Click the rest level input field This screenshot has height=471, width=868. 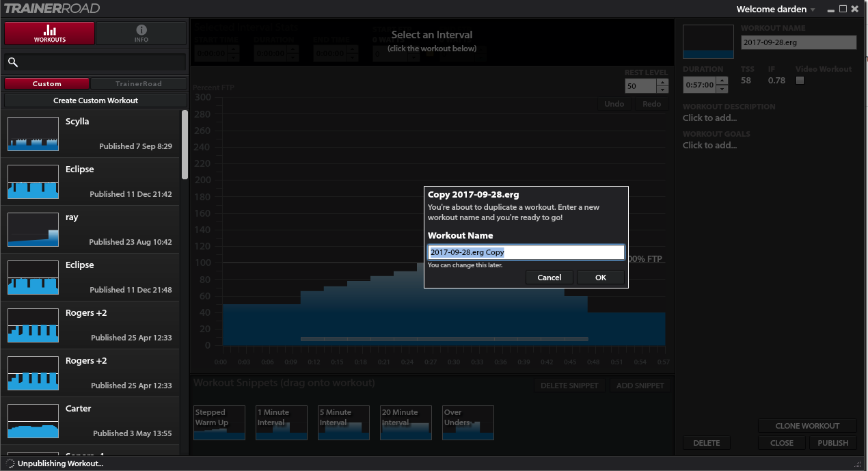(640, 86)
